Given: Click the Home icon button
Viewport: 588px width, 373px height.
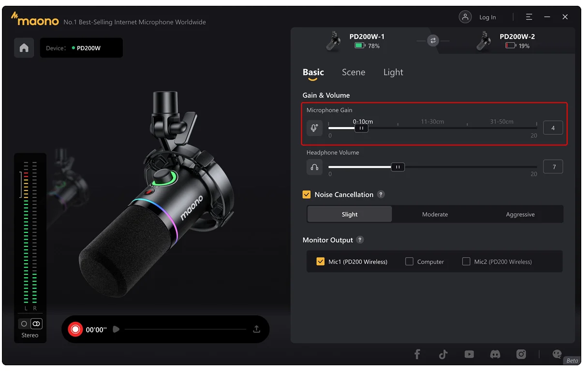Looking at the screenshot, I should pos(24,48).
